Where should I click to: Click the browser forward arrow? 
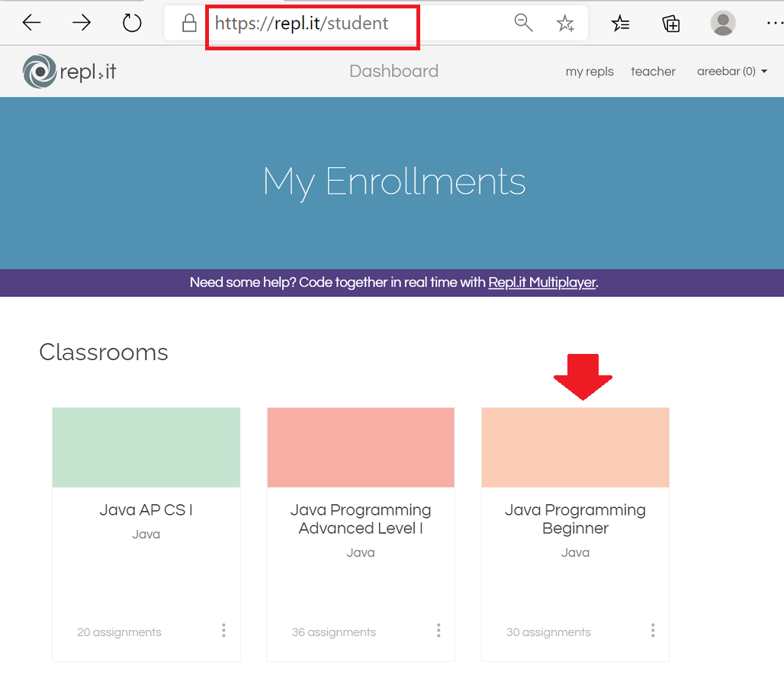(x=82, y=24)
